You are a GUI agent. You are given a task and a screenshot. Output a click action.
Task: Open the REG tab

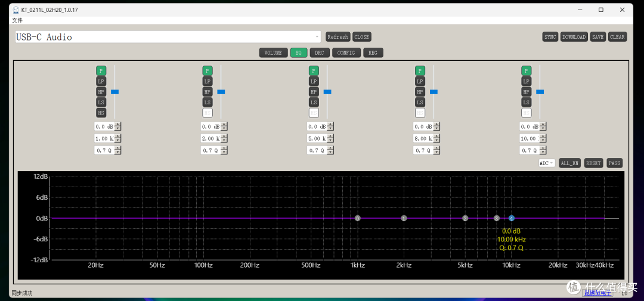(x=373, y=53)
